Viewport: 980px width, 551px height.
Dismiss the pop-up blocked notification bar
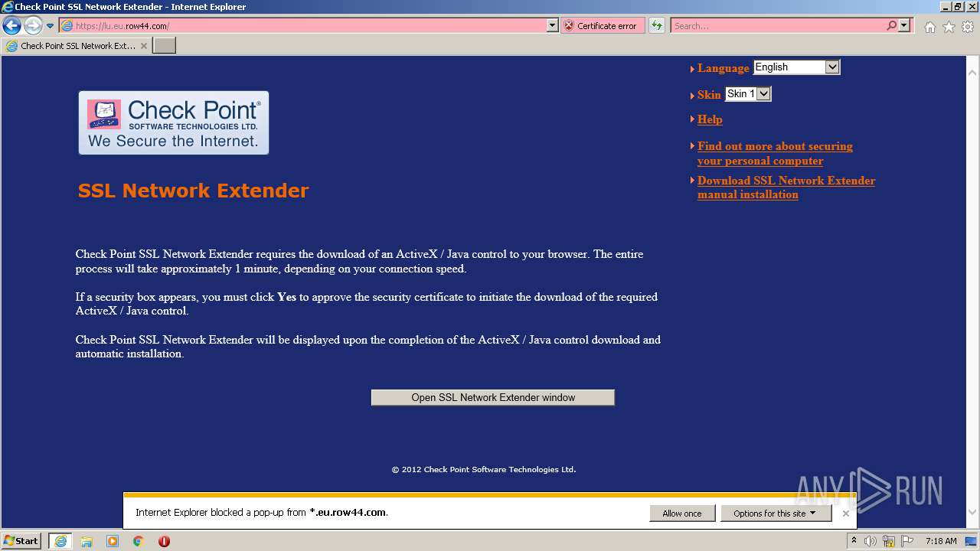(x=846, y=514)
